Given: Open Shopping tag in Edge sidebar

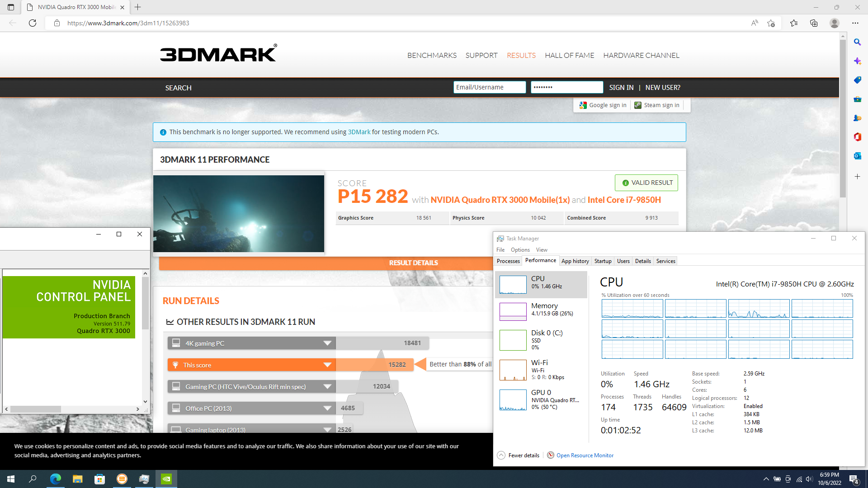Looking at the screenshot, I should [857, 80].
